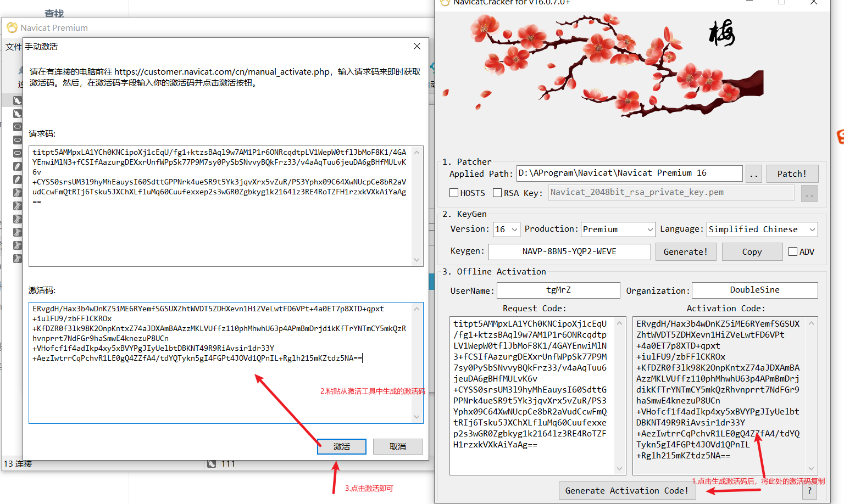Click the greyed '..' button beside RSA Key field
Image resolution: width=844 pixels, height=504 pixels.
809,193
